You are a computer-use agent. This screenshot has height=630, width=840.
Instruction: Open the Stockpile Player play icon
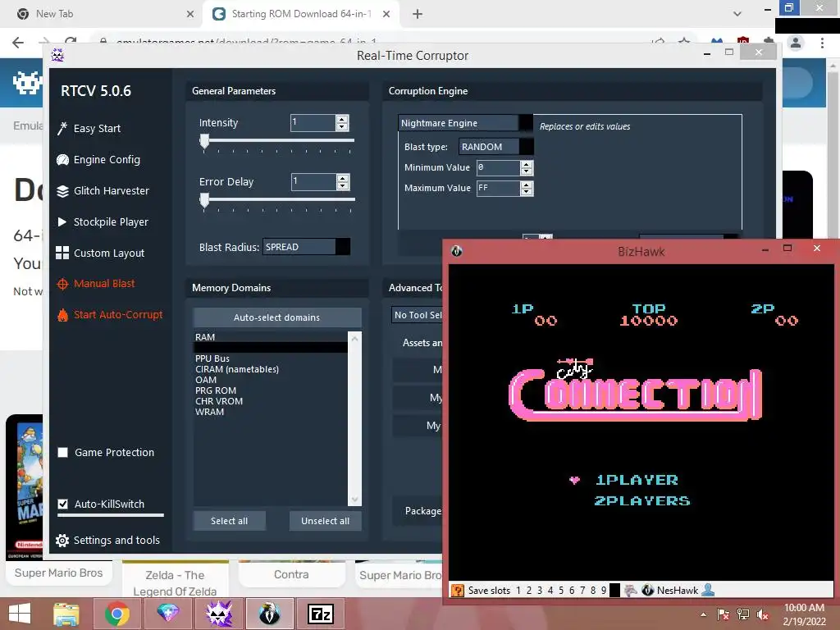[62, 221]
